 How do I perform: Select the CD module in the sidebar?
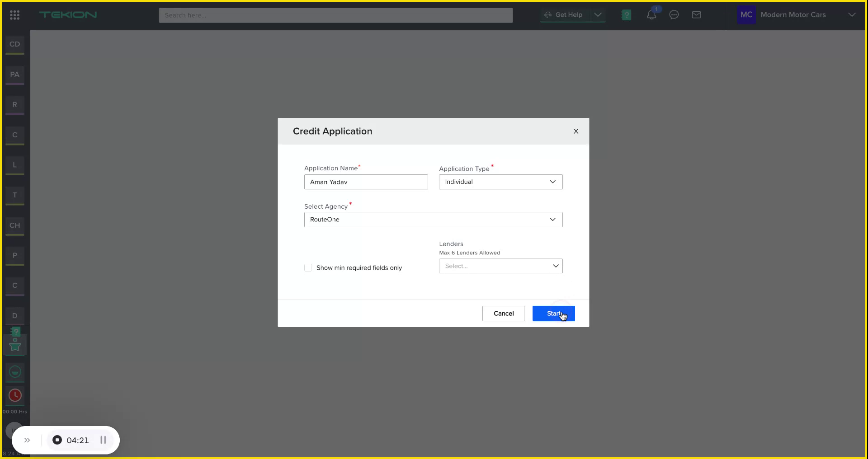click(x=14, y=44)
